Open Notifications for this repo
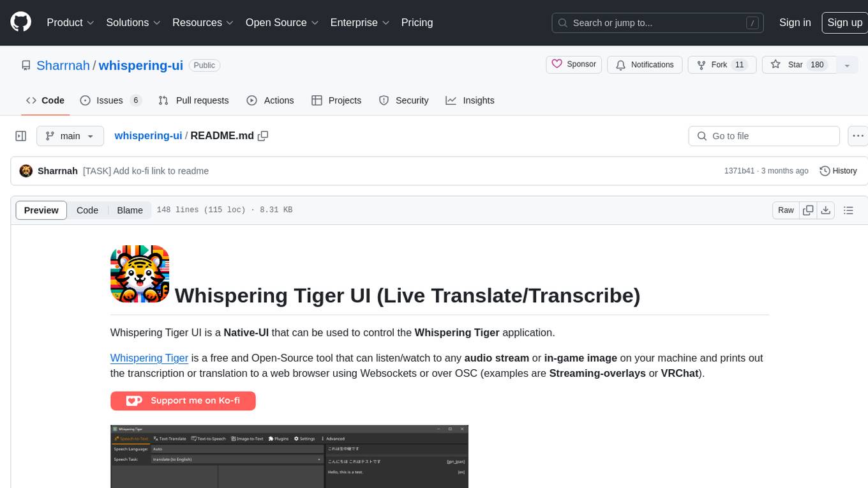Screen dimensions: 868x488 645,65
